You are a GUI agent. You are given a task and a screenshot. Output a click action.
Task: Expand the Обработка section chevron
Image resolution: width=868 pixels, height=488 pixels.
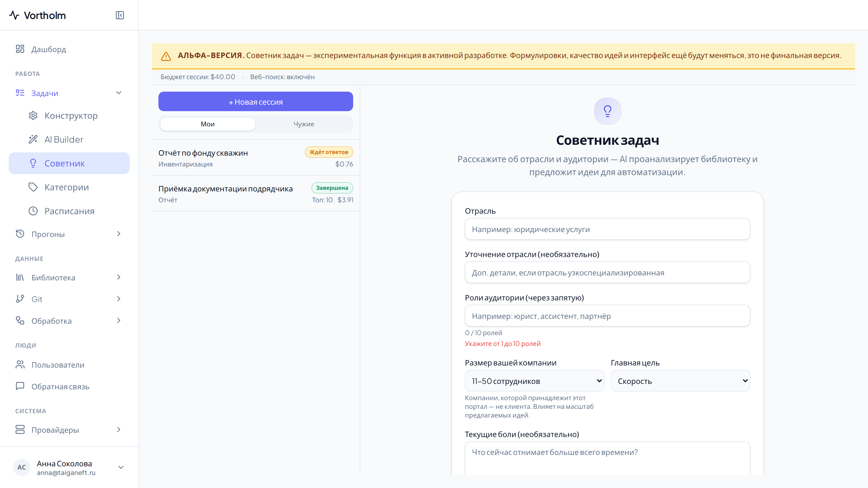[x=119, y=321]
